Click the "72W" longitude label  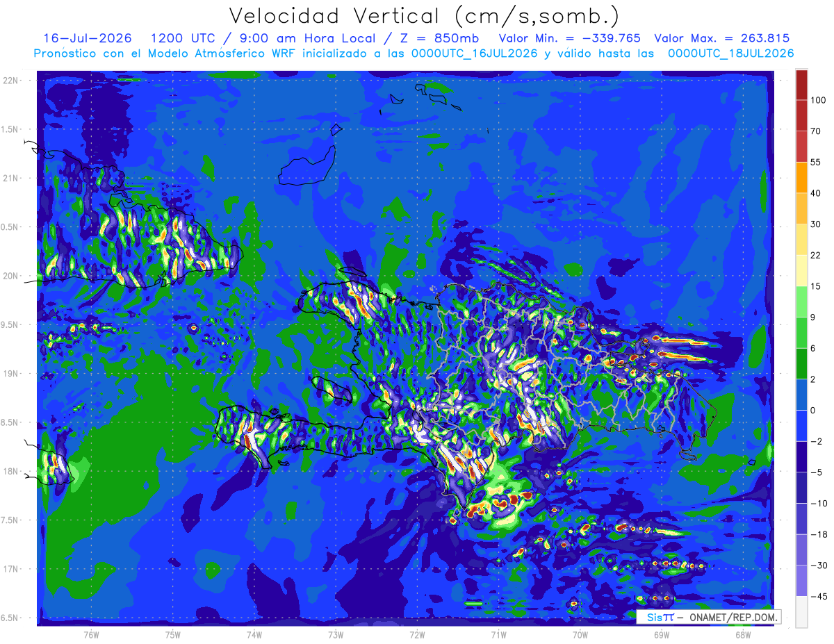[x=417, y=635]
